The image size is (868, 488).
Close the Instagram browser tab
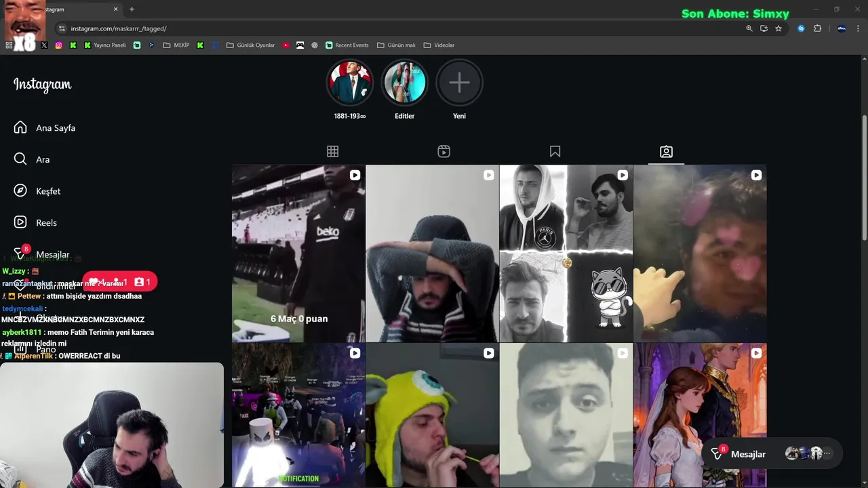[115, 9]
